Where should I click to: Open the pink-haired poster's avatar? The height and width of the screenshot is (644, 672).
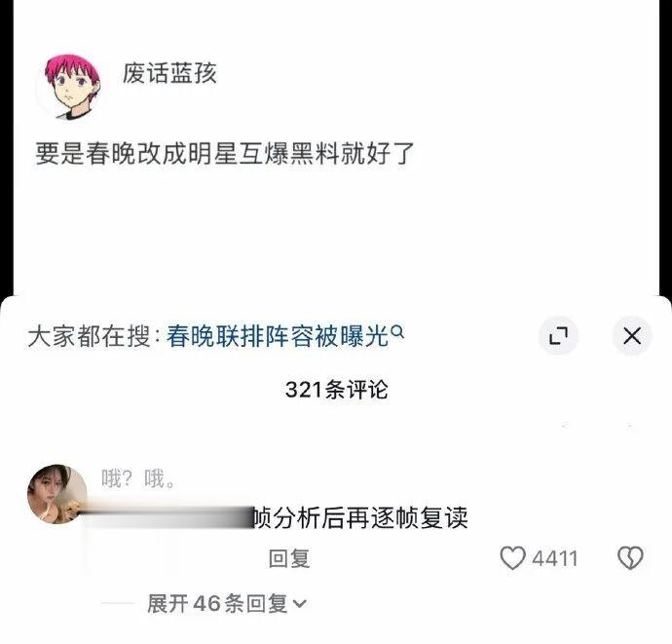(x=71, y=86)
